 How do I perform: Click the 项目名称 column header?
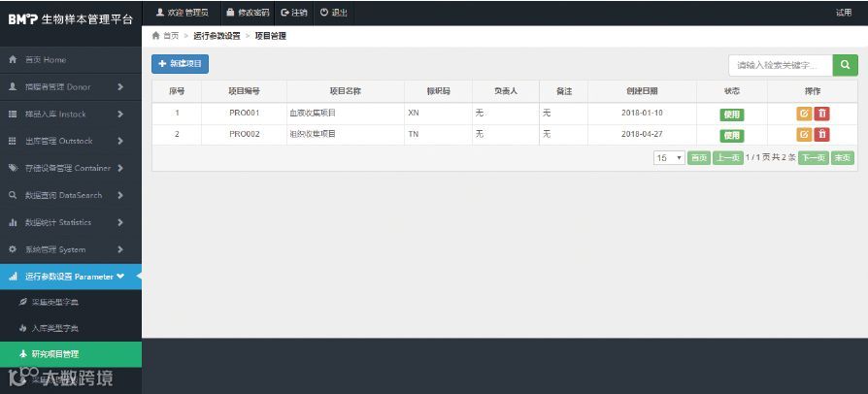click(346, 91)
